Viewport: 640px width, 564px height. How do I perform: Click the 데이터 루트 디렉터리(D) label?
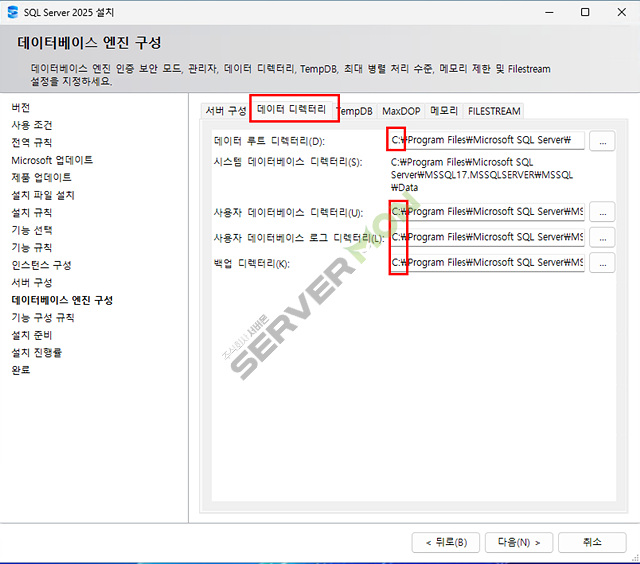[x=269, y=141]
